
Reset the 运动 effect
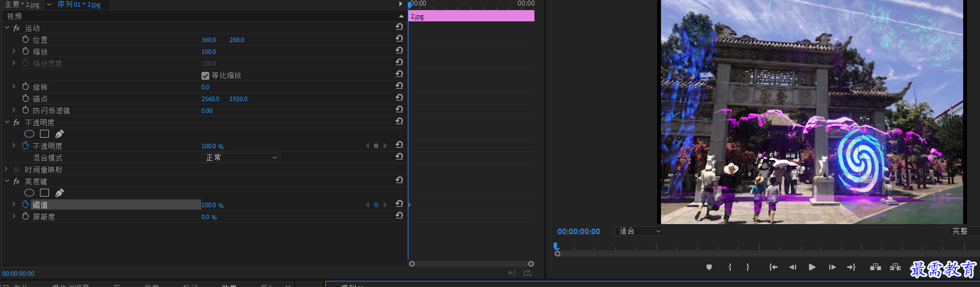tap(399, 27)
